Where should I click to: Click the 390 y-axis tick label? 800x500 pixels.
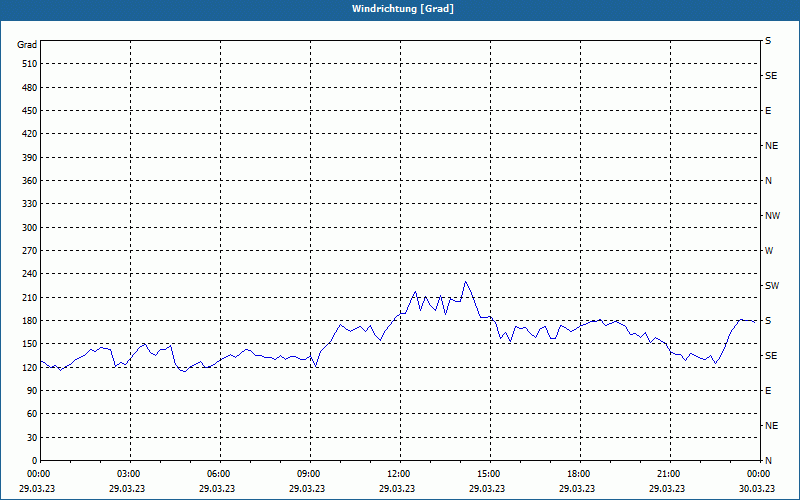click(x=30, y=157)
